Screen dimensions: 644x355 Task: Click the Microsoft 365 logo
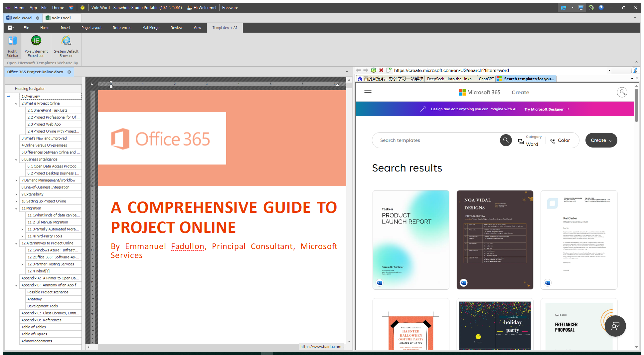point(479,92)
